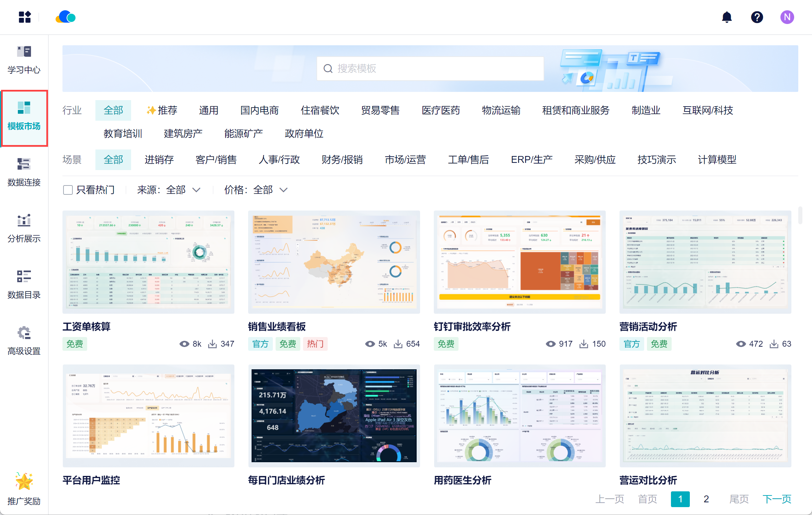
Task: Filter industry by 能源矿产
Action: coord(244,134)
